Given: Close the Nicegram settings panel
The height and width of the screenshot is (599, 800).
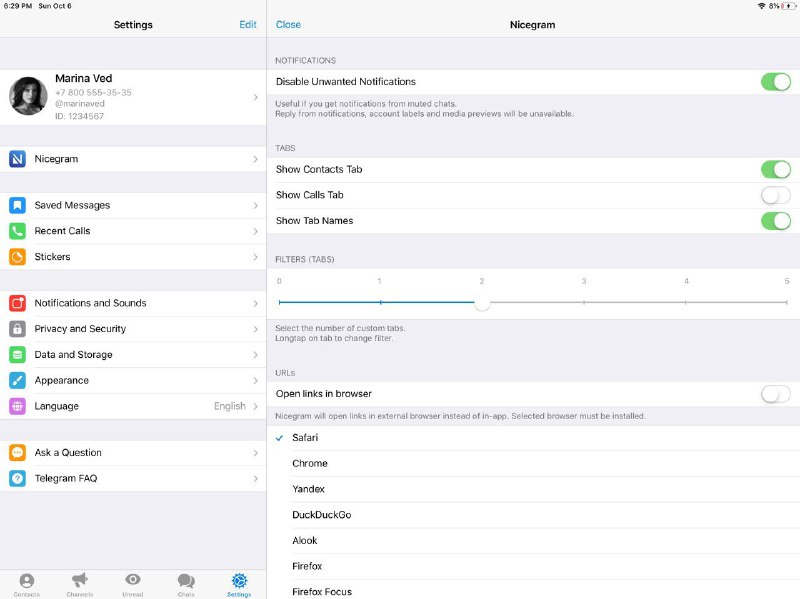Looking at the screenshot, I should pyautogui.click(x=288, y=24).
